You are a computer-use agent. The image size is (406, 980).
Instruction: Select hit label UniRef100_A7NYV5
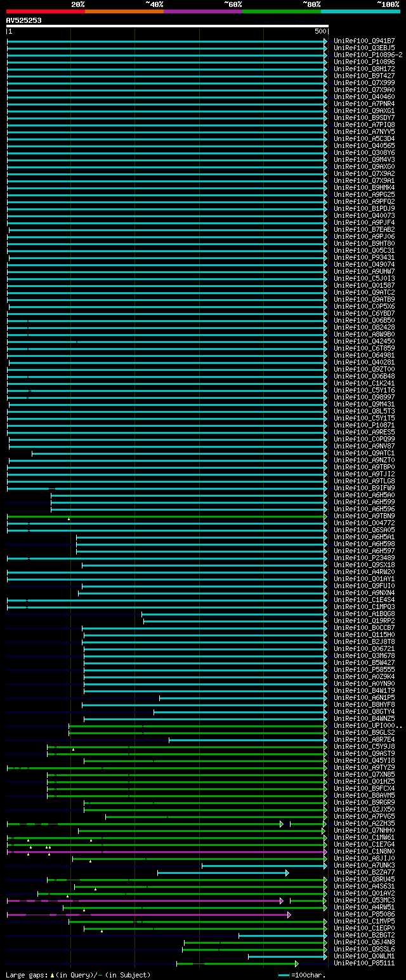[x=364, y=132]
